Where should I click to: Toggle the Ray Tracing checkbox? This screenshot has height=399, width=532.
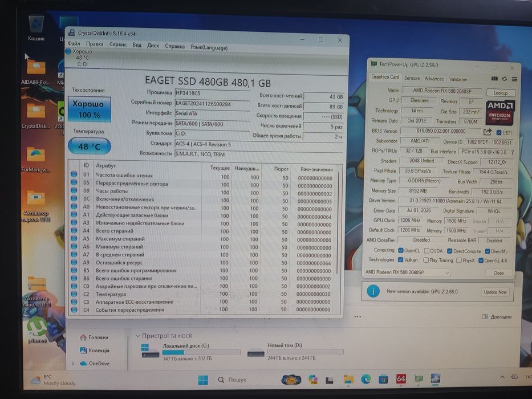(426, 260)
